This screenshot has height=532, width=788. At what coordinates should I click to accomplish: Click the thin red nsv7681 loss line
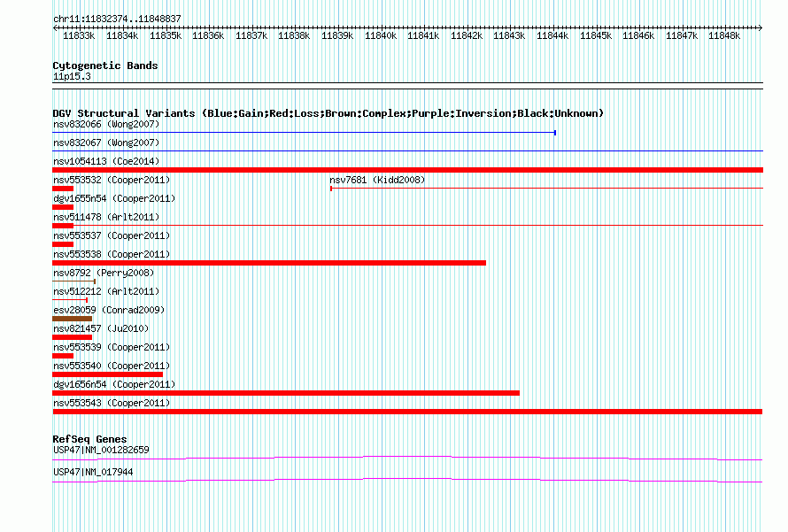(546, 189)
